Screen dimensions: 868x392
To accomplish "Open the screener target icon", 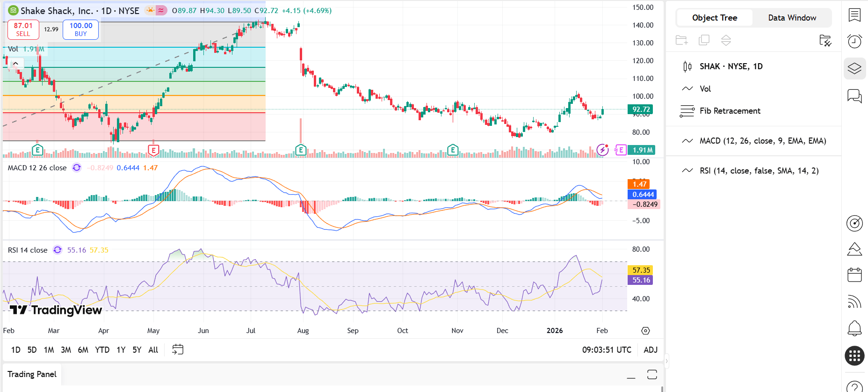I will pyautogui.click(x=854, y=223).
